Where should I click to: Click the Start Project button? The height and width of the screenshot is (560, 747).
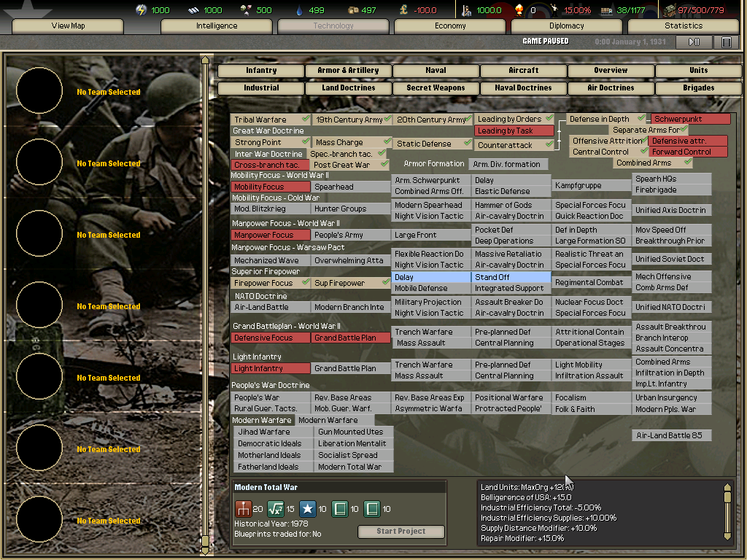pos(400,532)
